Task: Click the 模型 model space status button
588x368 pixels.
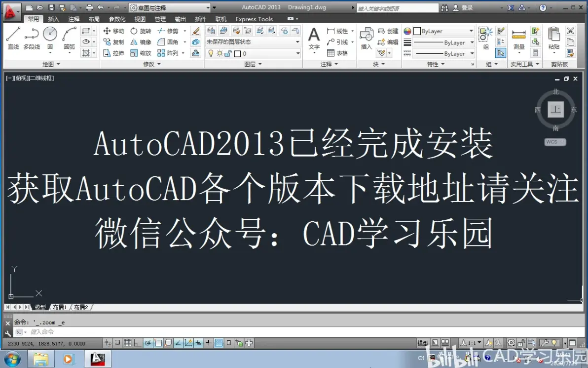Action: pyautogui.click(x=423, y=343)
